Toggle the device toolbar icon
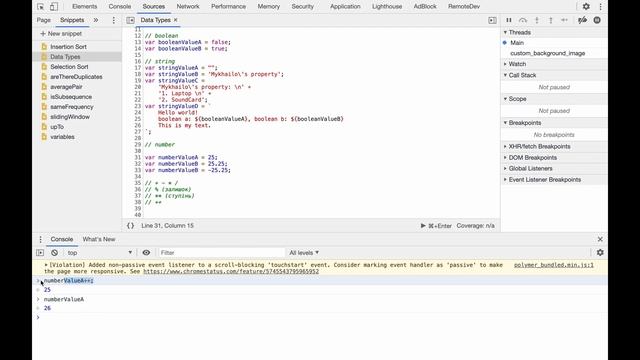Viewport: 640px width, 360px height. tap(54, 7)
